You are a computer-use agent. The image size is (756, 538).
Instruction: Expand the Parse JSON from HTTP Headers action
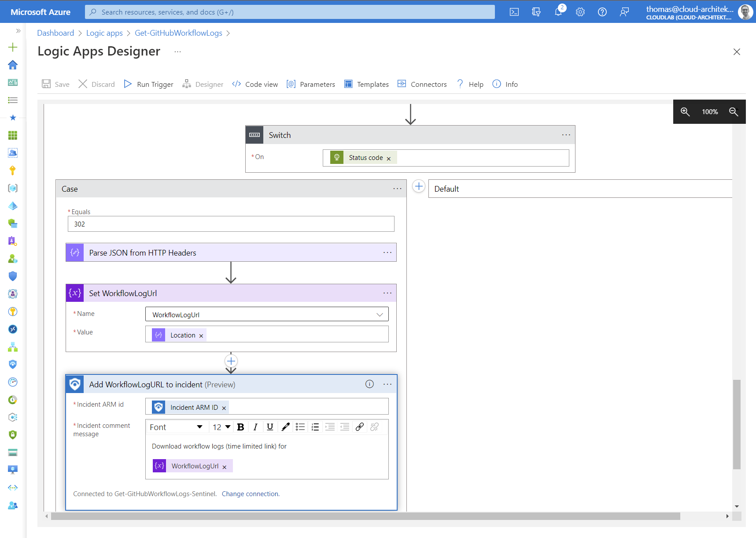[231, 252]
